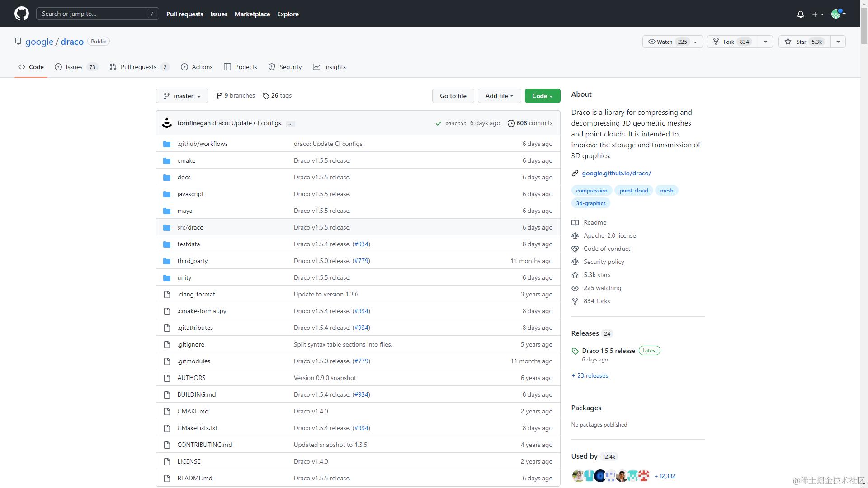Click the CMakeLists.txt file icon
The width and height of the screenshot is (868, 488).
coord(167,428)
